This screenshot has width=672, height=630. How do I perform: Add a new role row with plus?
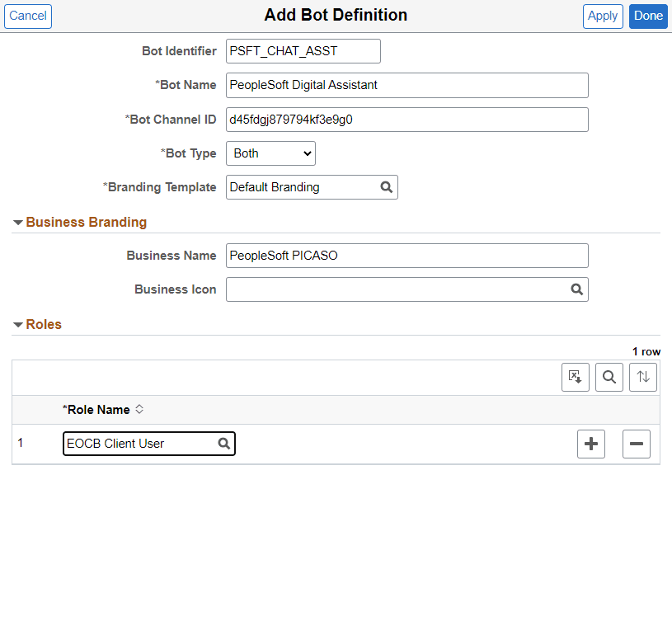click(x=591, y=444)
